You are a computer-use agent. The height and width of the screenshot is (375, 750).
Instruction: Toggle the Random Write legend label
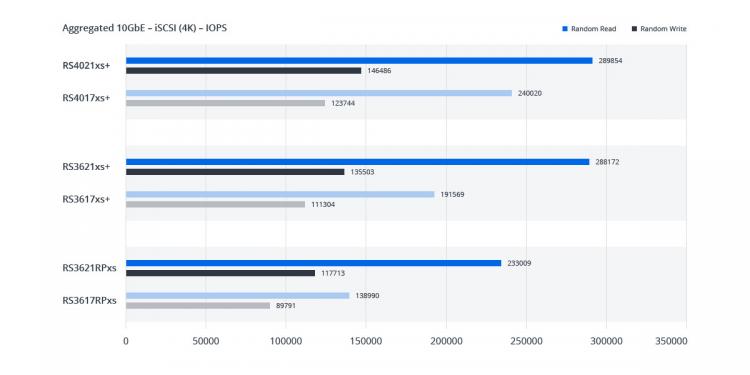click(663, 29)
